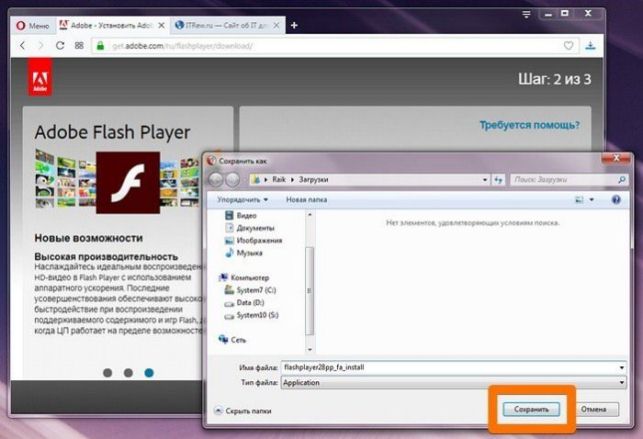Change view icon in save dialog
This screenshot has width=643, height=439.
pyautogui.click(x=579, y=200)
